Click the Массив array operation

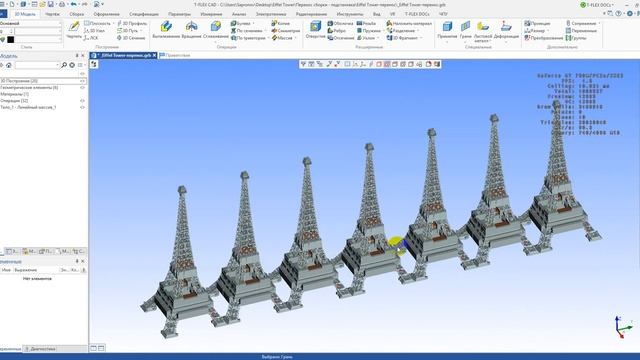pyautogui.click(x=282, y=38)
